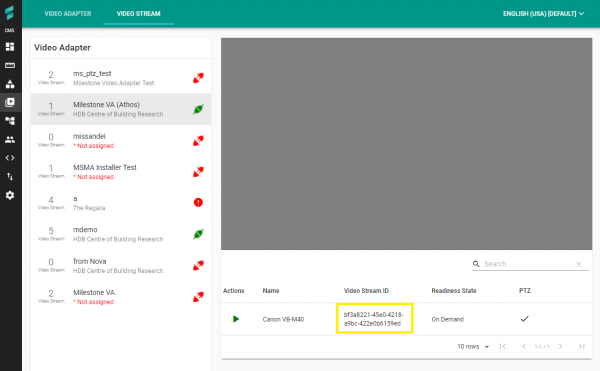The width and height of the screenshot is (600, 371).
Task: Click Milestone Video Adapter Test subtitle
Action: tap(114, 83)
